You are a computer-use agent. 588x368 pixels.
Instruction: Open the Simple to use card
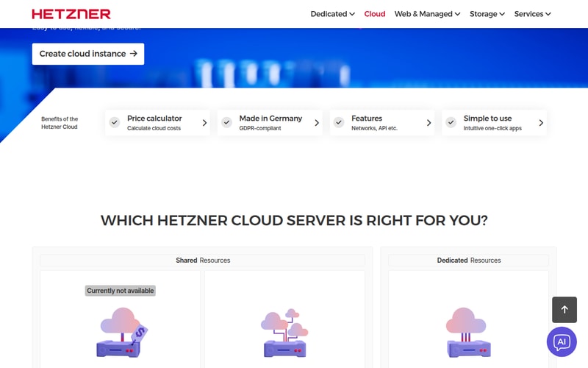[494, 123]
